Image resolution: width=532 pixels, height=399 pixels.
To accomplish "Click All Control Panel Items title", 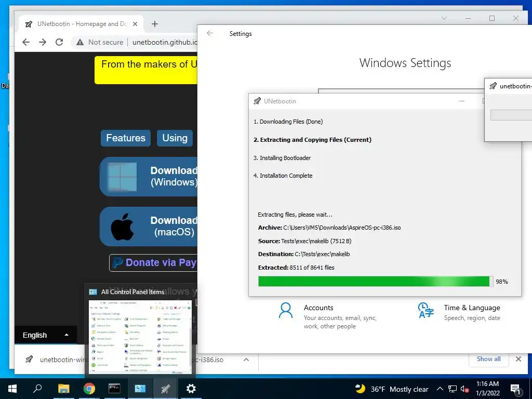I will 132,292.
